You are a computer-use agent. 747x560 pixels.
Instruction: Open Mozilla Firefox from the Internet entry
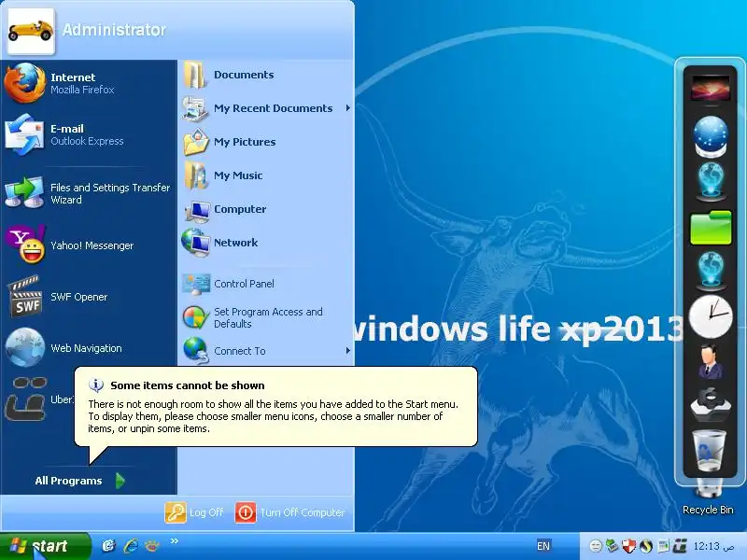pyautogui.click(x=89, y=83)
